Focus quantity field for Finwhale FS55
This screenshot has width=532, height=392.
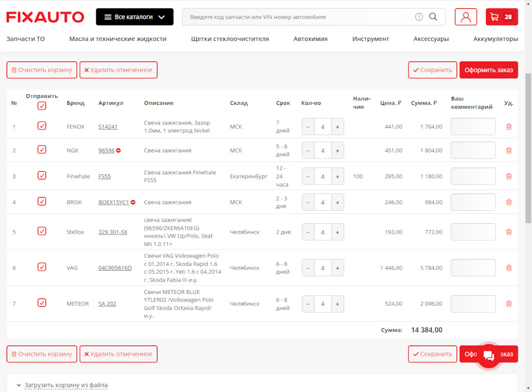323,176
